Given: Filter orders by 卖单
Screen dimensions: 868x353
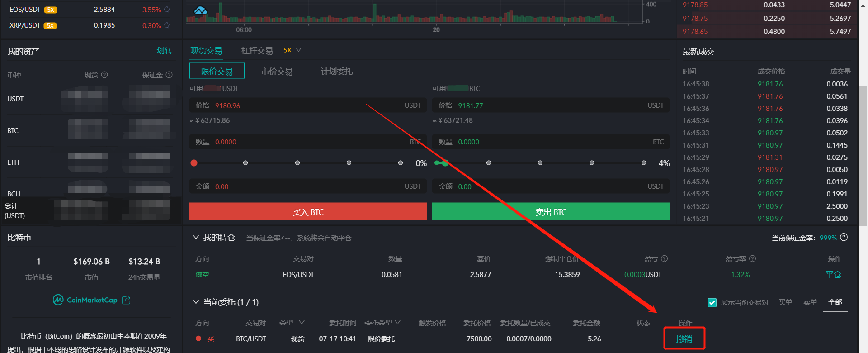Looking at the screenshot, I should point(810,302).
